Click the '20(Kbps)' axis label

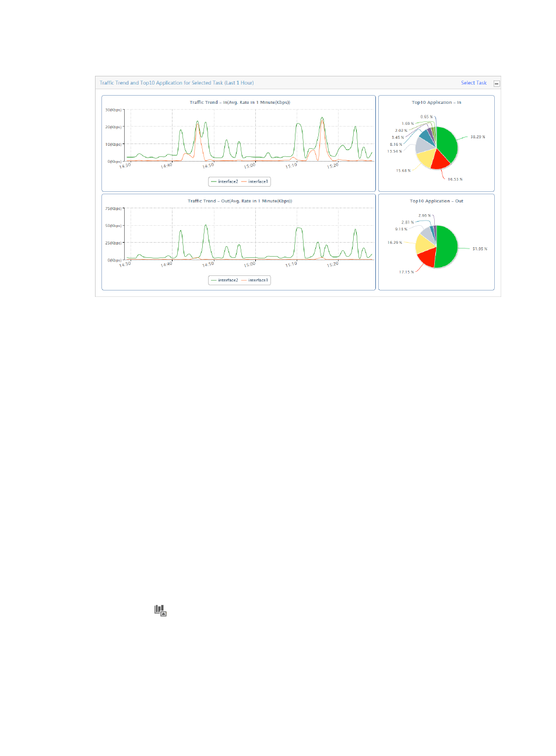click(113, 127)
